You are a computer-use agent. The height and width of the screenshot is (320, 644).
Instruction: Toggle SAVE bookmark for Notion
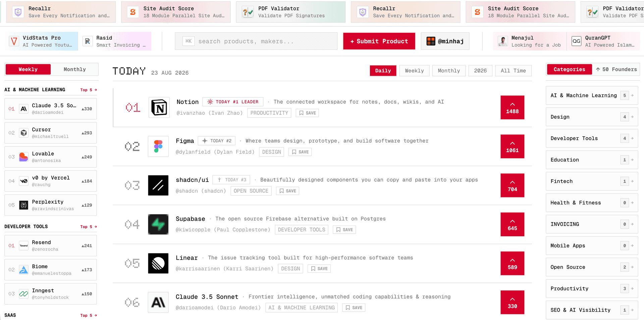pyautogui.click(x=307, y=113)
